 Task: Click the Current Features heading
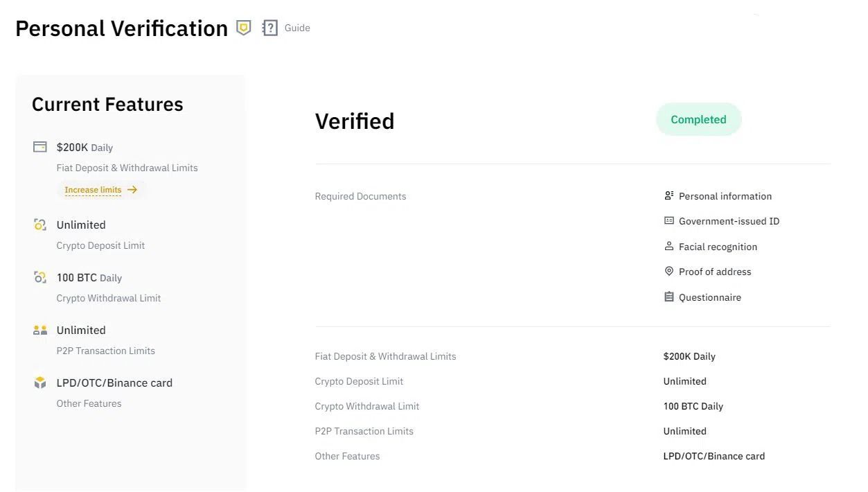[107, 105]
